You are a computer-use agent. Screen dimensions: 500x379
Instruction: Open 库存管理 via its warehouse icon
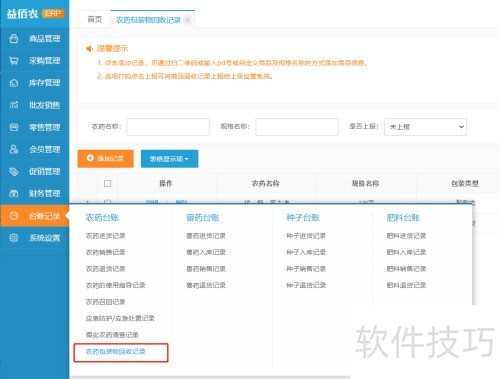coord(14,83)
